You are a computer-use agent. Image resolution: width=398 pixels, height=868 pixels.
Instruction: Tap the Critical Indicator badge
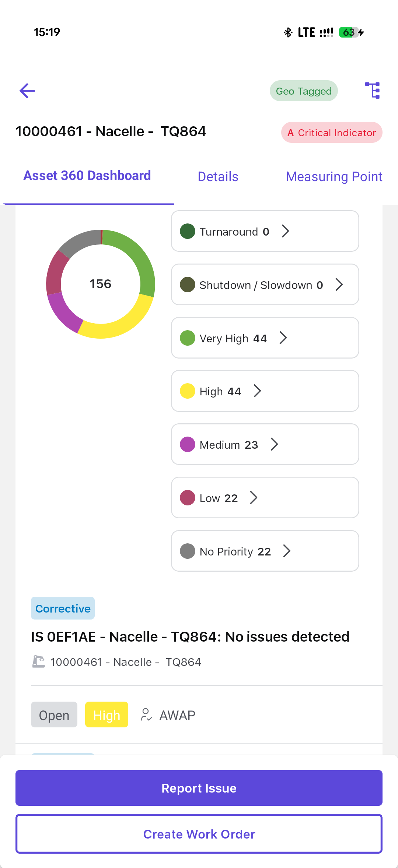pos(332,133)
